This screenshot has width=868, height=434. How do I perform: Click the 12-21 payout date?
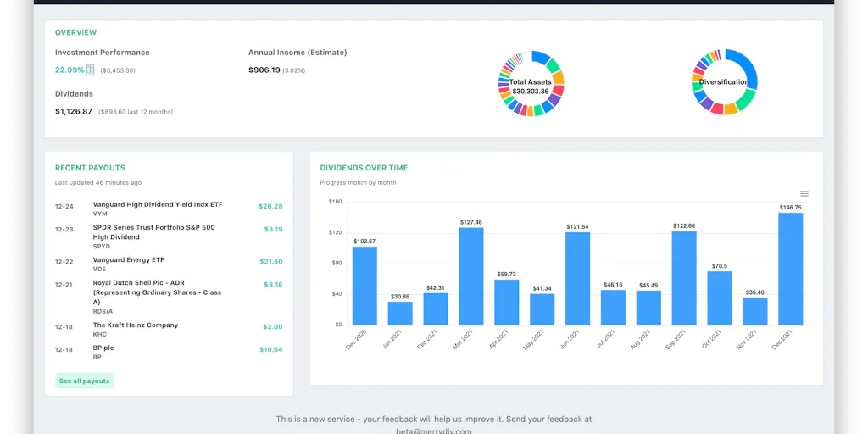pos(64,284)
